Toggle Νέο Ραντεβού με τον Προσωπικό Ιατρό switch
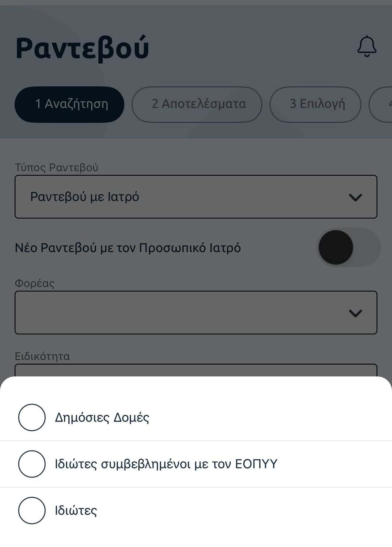 [x=348, y=248]
